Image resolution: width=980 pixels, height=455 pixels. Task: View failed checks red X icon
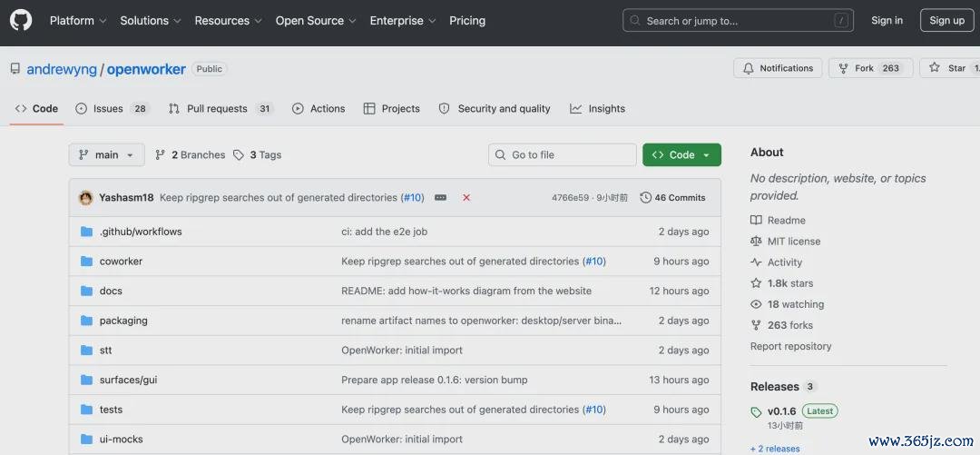466,198
